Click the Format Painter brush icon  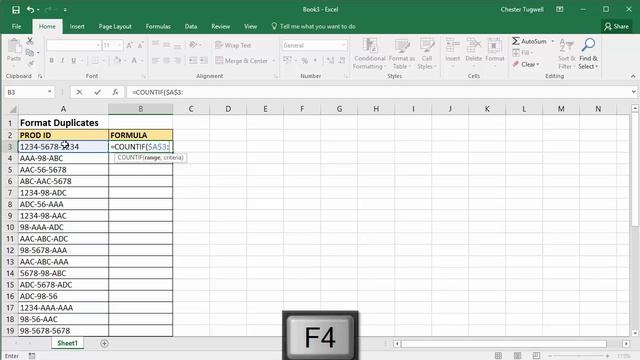(x=31, y=64)
